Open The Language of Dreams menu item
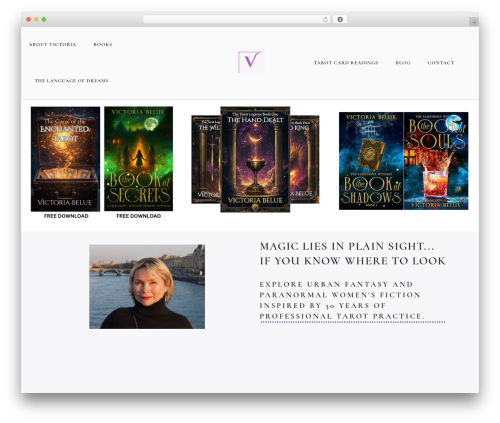The image size is (500, 423). (72, 81)
